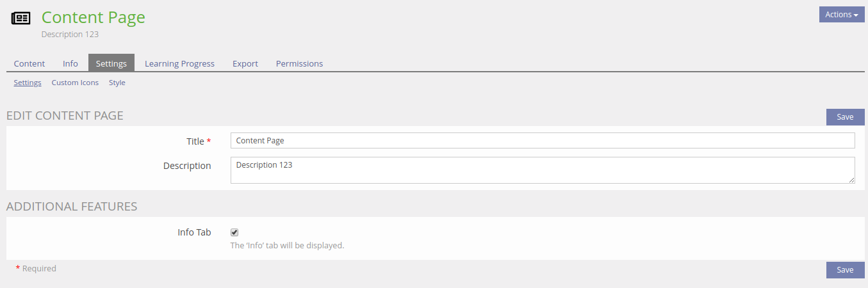Open the Export tab
This screenshot has height=288, width=868.
(x=245, y=63)
